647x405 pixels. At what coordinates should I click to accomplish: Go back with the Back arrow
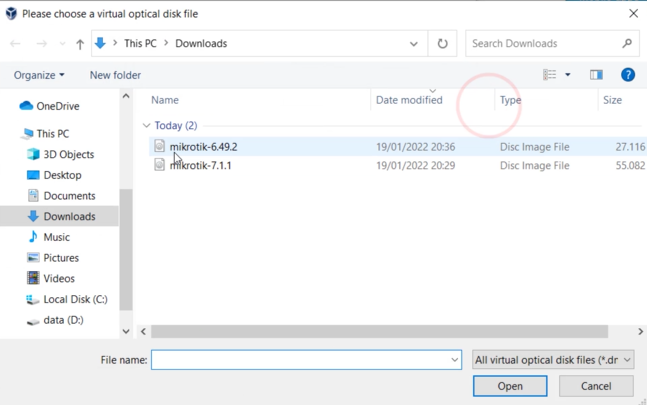[15, 43]
